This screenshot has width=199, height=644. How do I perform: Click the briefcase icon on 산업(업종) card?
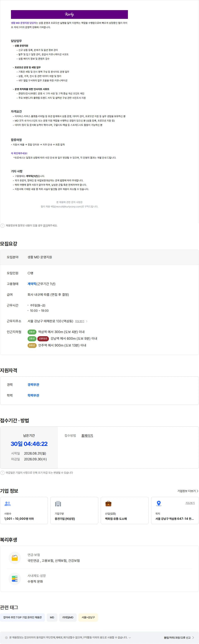[x=108, y=504]
